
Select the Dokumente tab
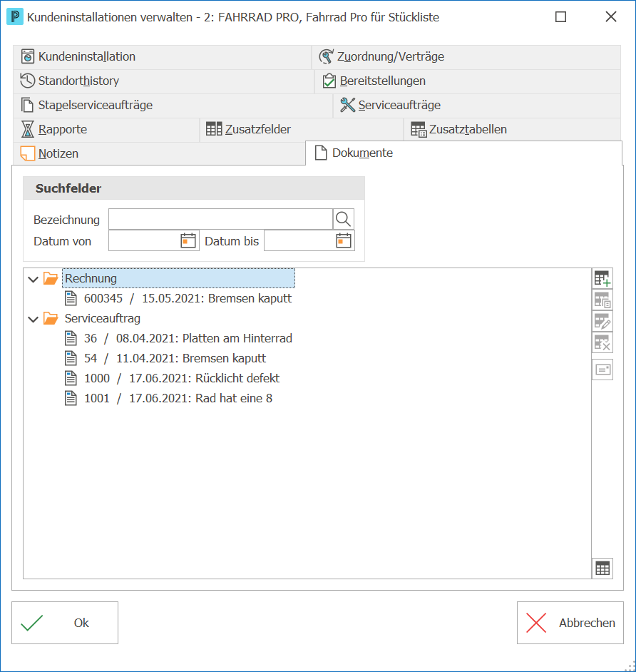[x=463, y=153]
